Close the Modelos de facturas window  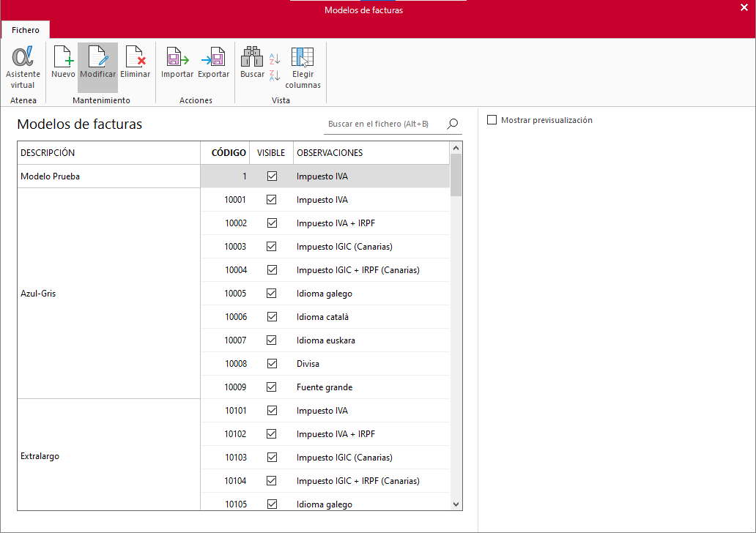pos(744,8)
